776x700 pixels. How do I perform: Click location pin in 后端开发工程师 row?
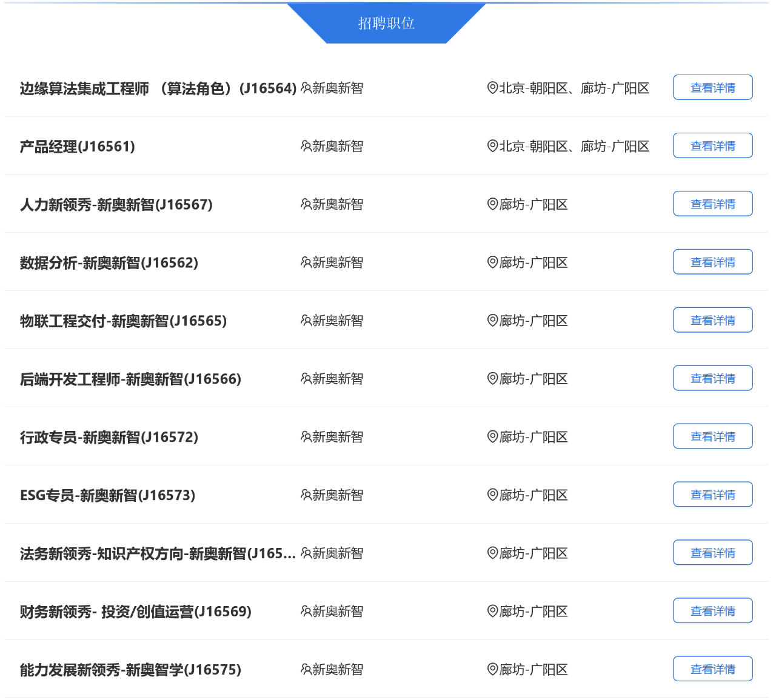coord(493,379)
